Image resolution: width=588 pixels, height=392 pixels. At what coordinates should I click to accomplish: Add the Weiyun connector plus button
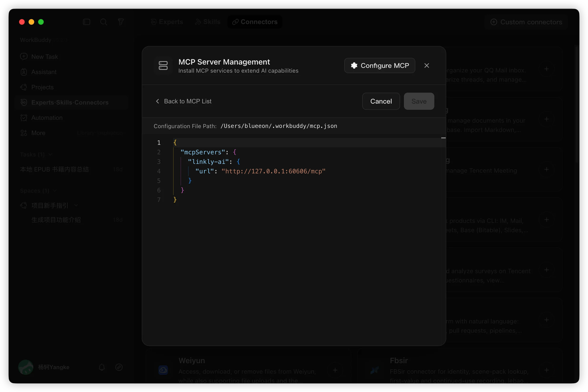tap(335, 370)
